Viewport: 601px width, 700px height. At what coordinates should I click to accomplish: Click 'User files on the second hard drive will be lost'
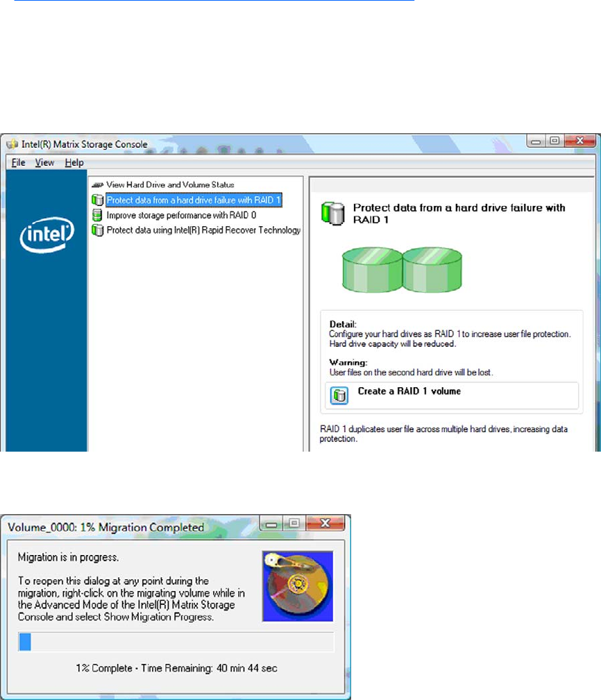[x=411, y=373]
